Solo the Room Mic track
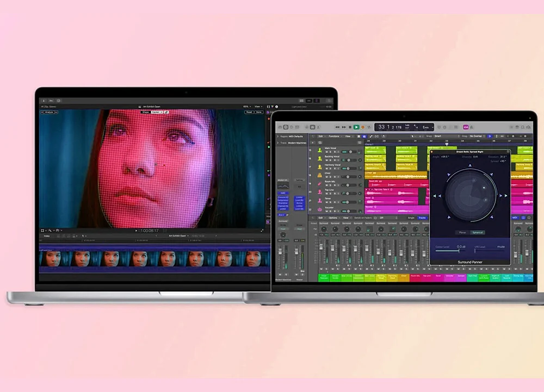This screenshot has height=392, width=544. (x=330, y=185)
